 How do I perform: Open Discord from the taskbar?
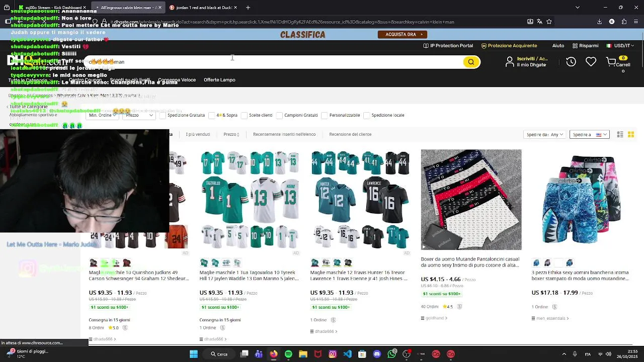(x=377, y=354)
